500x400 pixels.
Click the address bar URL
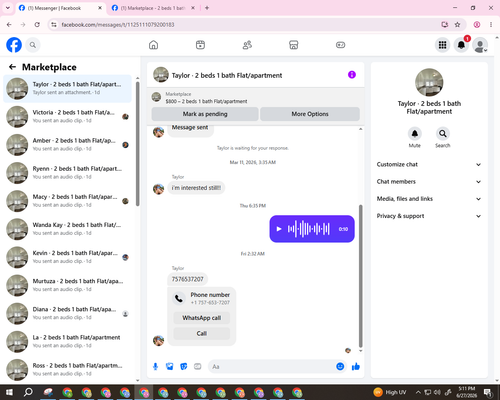coord(118,25)
